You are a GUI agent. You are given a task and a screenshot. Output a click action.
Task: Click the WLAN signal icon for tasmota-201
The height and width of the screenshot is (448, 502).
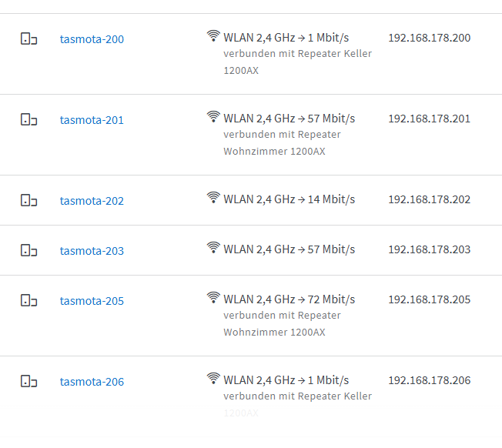coord(213,117)
